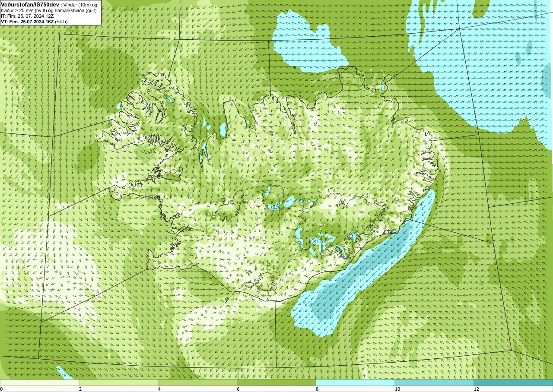
Task: Click the legend scale label '0'
Action: (x=1, y=389)
